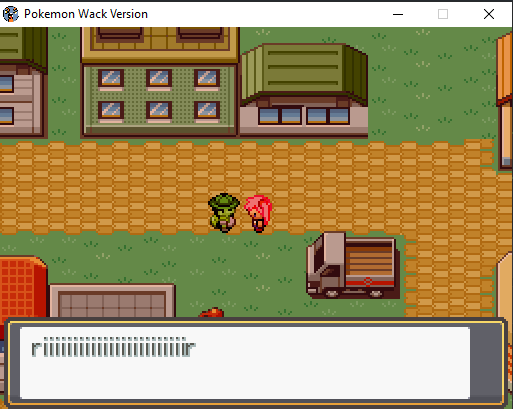Click the disabled maximize window button

pos(443,14)
